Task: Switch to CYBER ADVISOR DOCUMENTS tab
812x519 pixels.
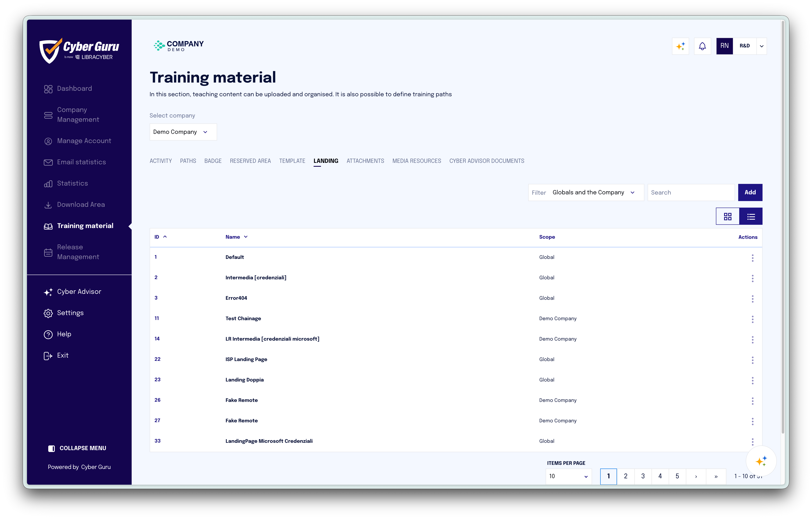Action: [487, 161]
